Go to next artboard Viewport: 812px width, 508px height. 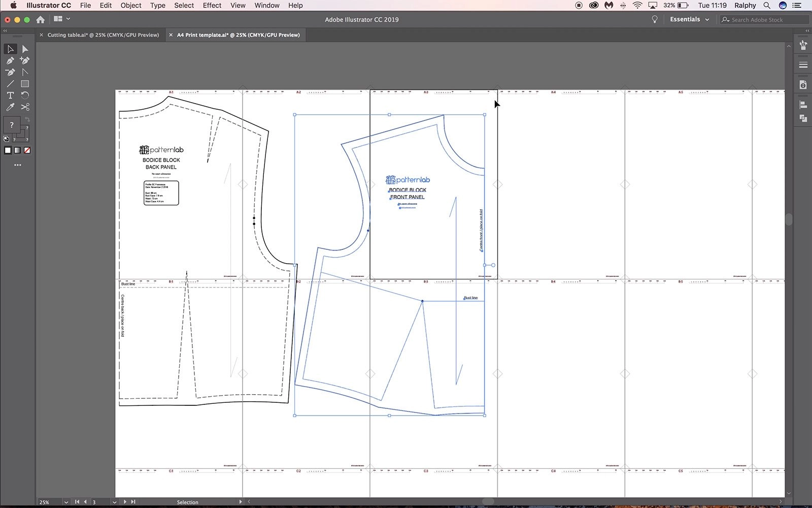coord(125,502)
